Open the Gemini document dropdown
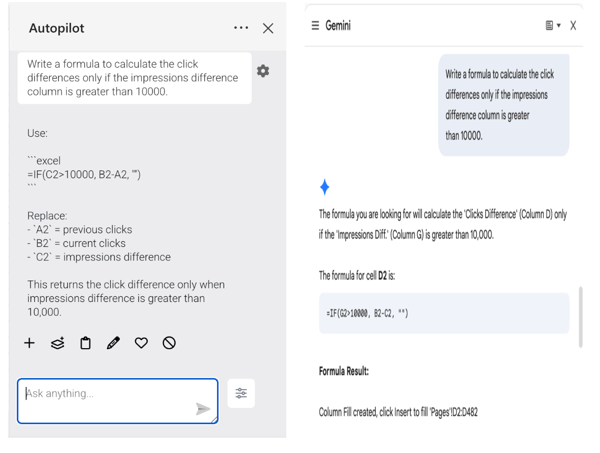The image size is (600, 453). click(553, 26)
